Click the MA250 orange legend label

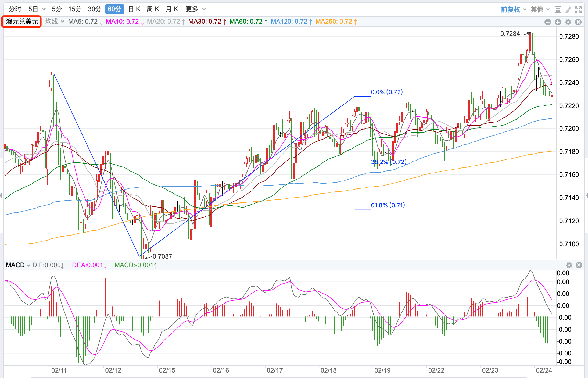tap(336, 22)
